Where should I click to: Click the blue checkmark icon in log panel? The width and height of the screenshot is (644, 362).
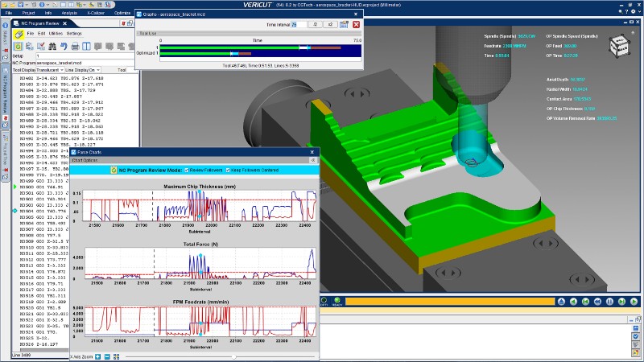(636, 336)
